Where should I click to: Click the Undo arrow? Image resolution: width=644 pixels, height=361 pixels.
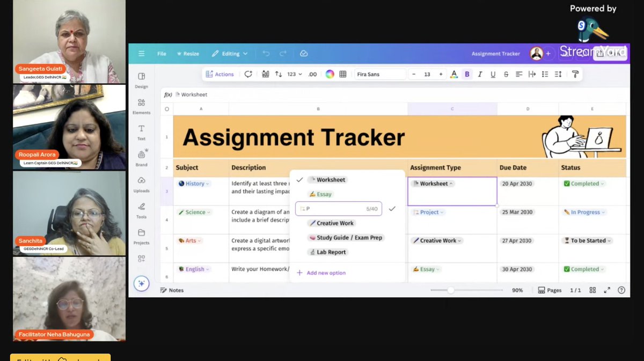click(266, 54)
